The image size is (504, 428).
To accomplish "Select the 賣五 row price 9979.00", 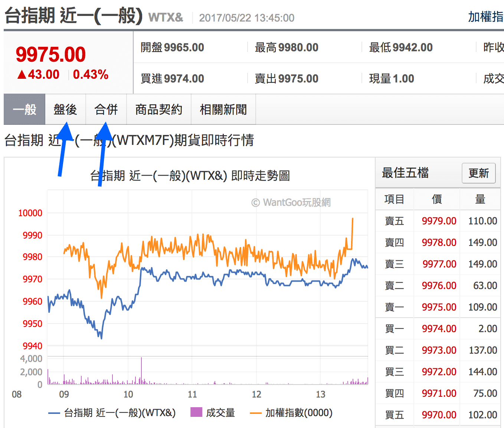I will tap(439, 221).
